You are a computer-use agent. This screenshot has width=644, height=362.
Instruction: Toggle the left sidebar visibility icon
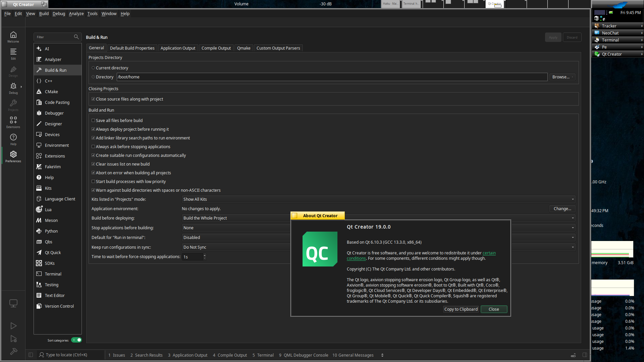coord(31,355)
